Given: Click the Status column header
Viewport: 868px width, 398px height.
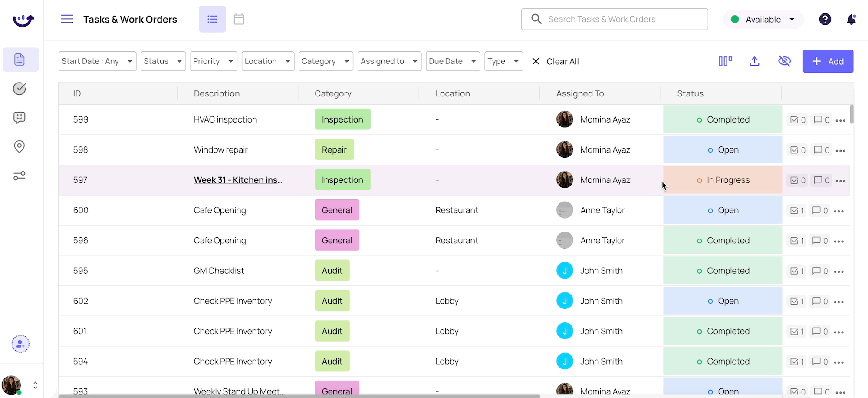Looking at the screenshot, I should click(x=690, y=93).
